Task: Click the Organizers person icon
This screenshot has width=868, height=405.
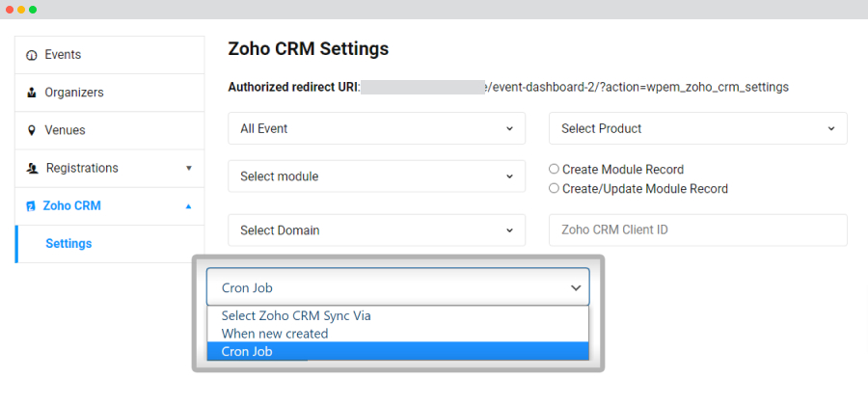Action: tap(32, 93)
